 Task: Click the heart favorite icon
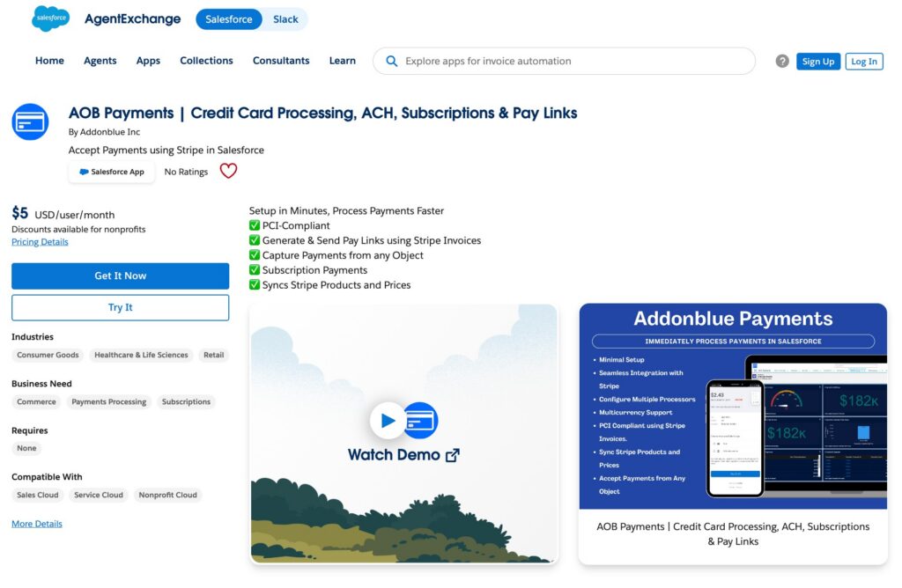tap(228, 171)
